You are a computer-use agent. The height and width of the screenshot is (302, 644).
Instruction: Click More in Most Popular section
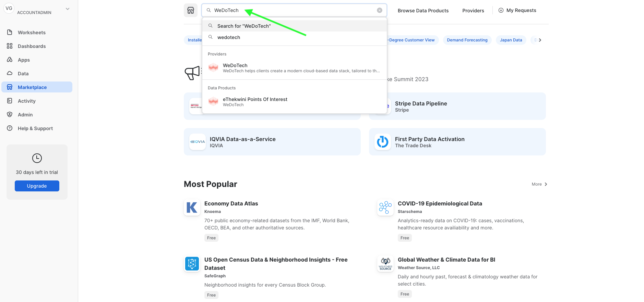click(x=539, y=184)
